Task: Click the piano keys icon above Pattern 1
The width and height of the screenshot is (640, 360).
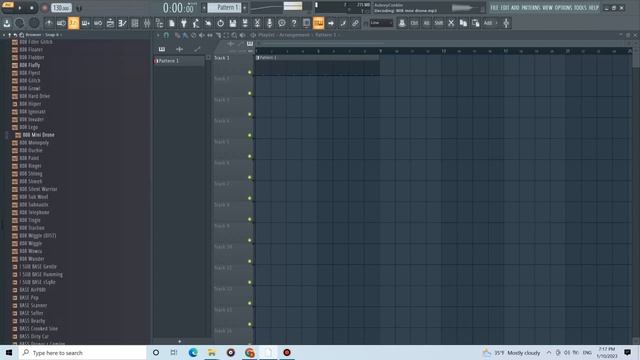Action: (162, 49)
